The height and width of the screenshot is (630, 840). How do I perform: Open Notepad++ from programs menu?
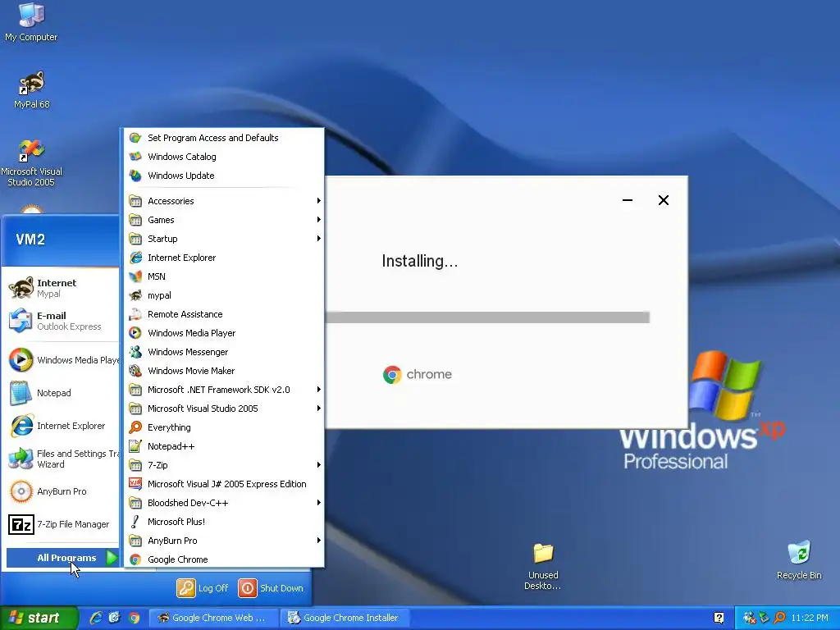(x=224, y=446)
